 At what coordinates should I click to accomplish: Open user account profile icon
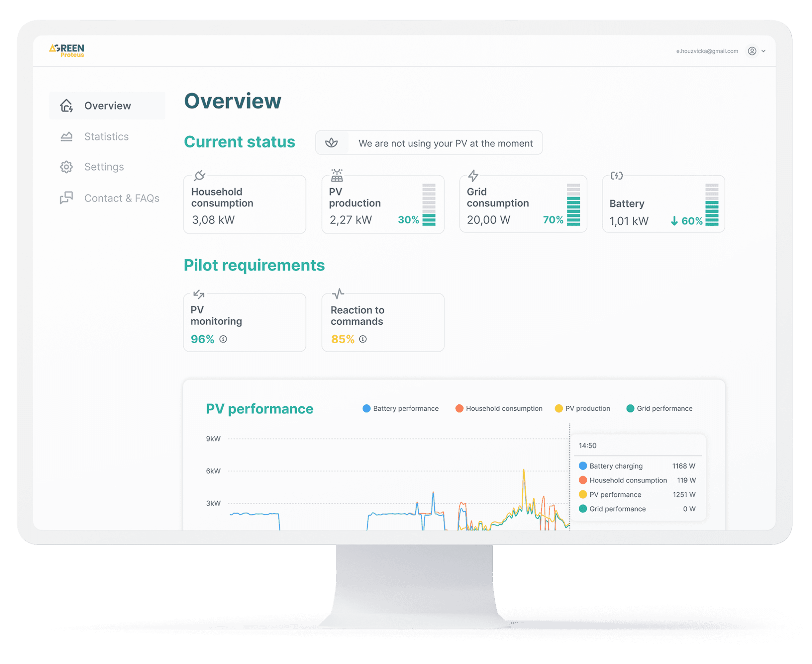[x=752, y=51]
